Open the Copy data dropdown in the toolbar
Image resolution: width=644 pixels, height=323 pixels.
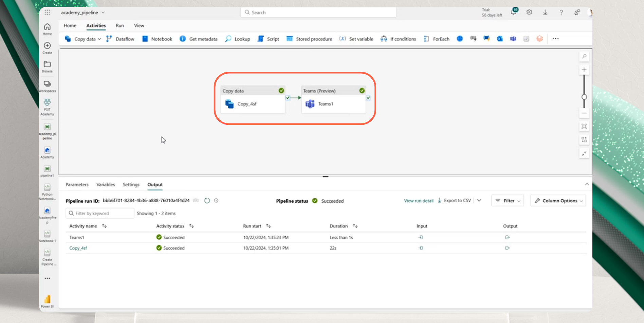coord(99,39)
